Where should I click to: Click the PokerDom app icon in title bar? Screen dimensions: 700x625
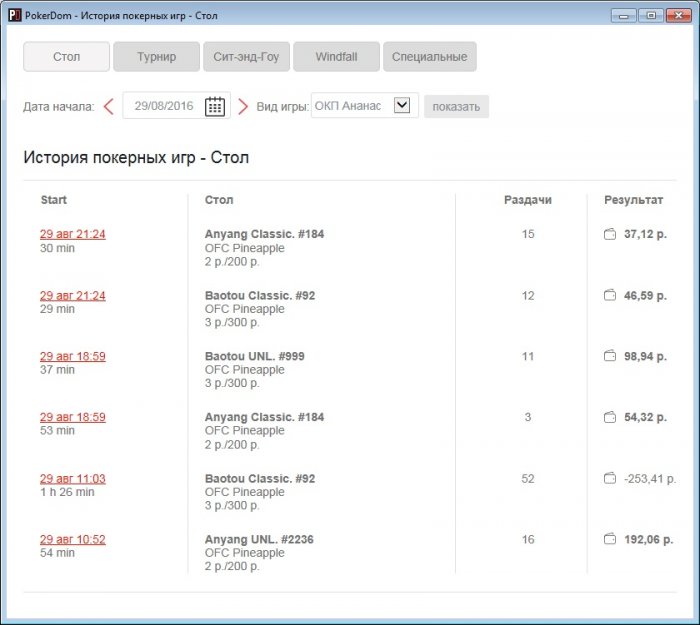pyautogui.click(x=15, y=15)
